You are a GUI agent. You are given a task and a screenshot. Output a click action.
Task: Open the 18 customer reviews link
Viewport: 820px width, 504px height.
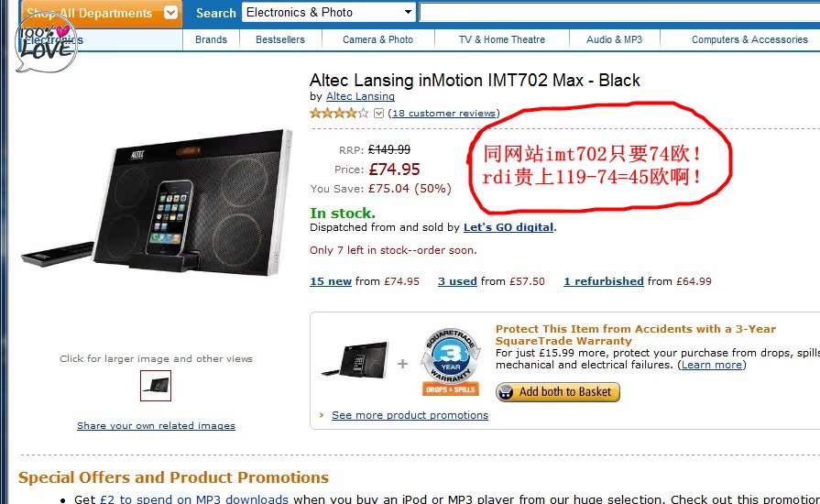click(x=443, y=113)
